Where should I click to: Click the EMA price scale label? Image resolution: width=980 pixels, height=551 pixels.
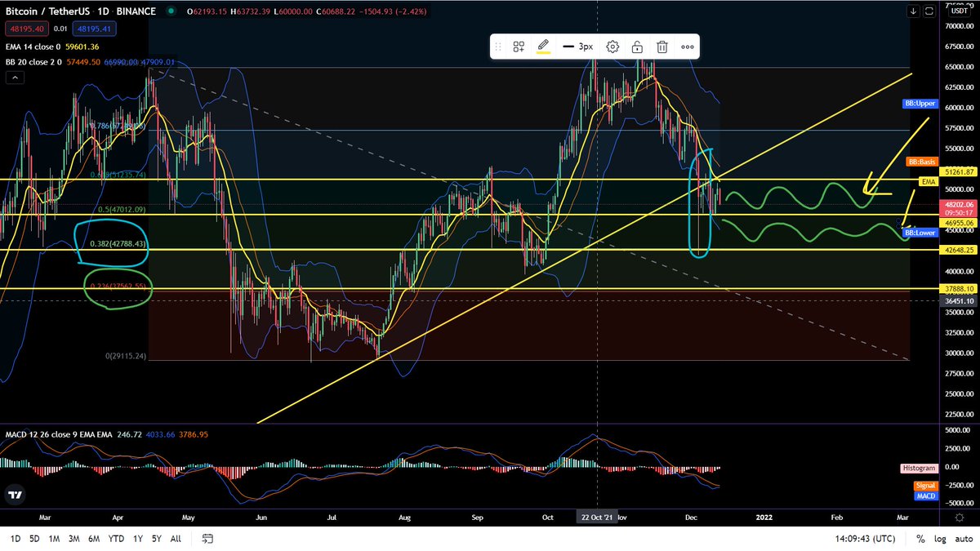click(x=928, y=181)
